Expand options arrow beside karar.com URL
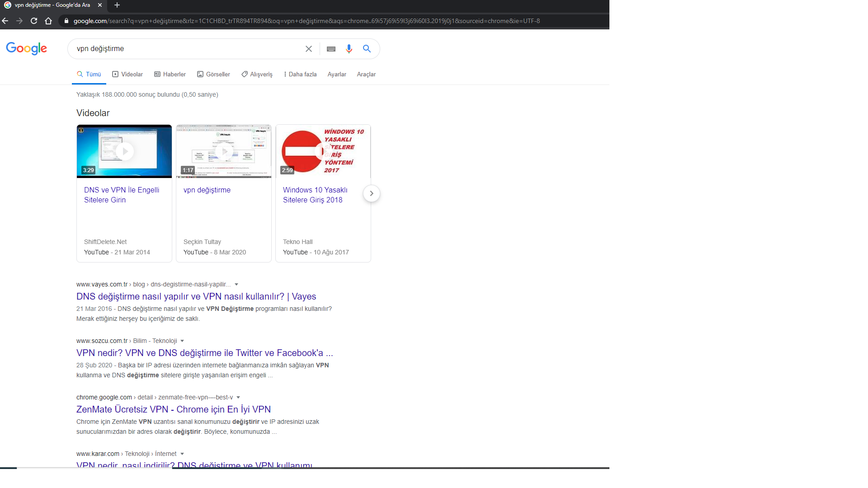The width and height of the screenshot is (868, 488). pos(182,454)
